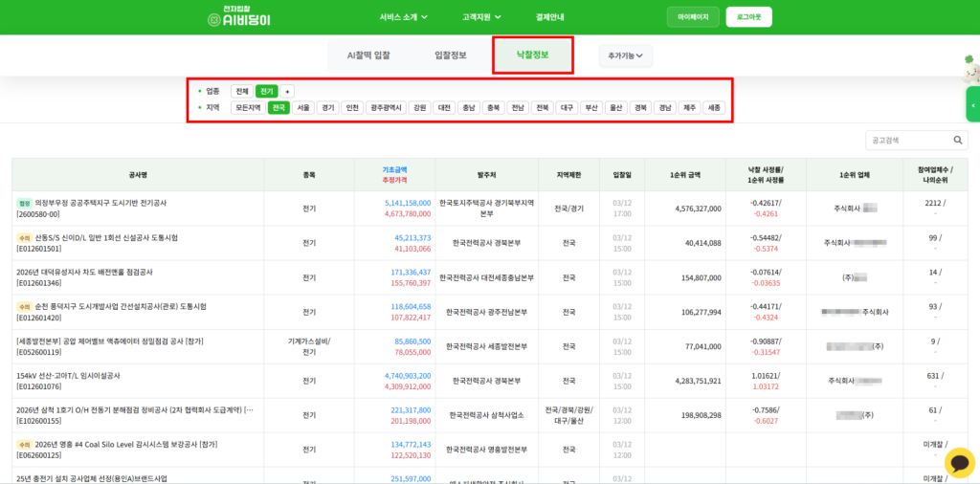Viewport: 980px width, 484px height.
Task: Select 전체 industry filter
Action: [x=242, y=91]
